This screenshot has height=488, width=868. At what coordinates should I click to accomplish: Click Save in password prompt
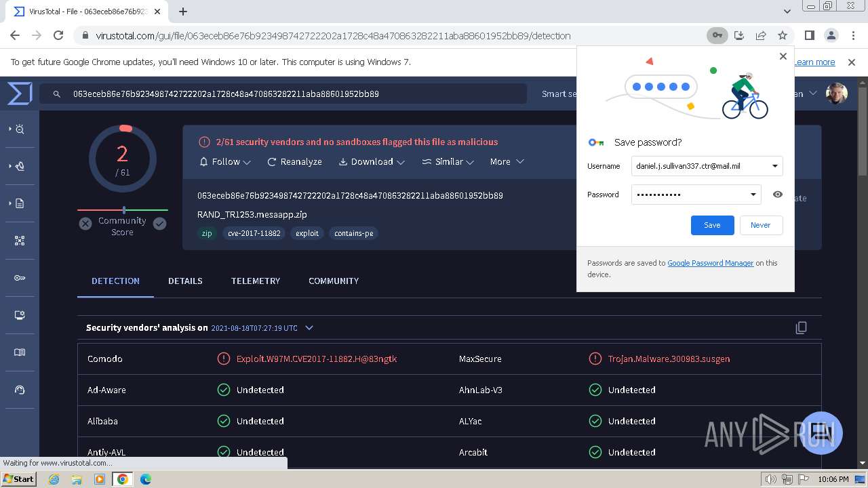tap(712, 225)
